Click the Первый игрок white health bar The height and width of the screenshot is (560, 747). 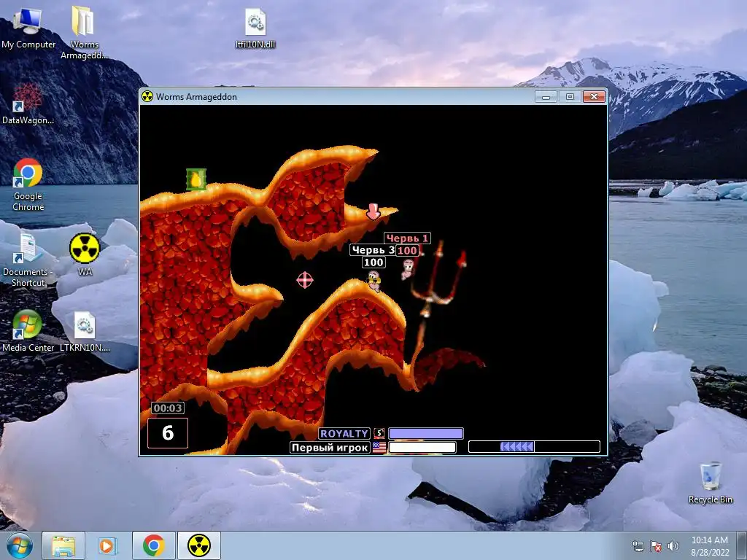[422, 447]
